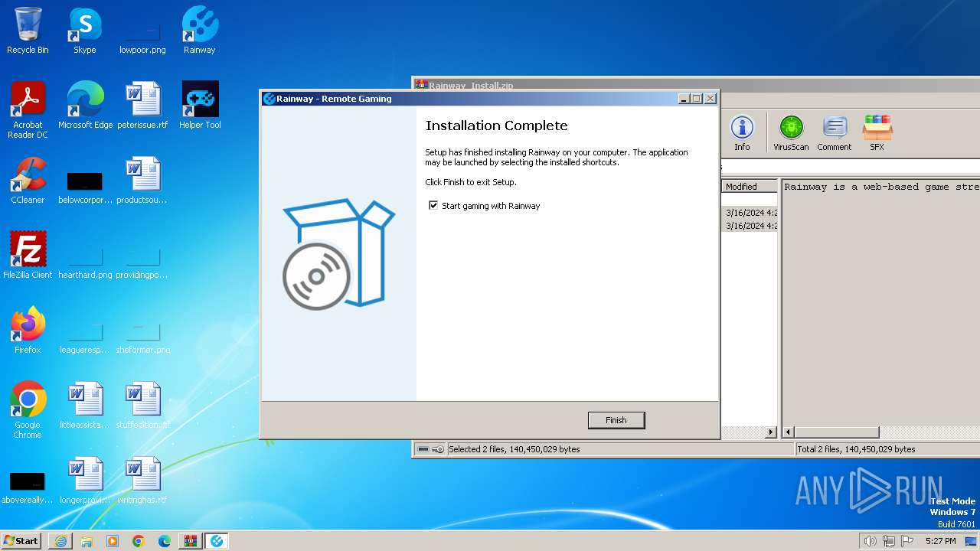Image resolution: width=980 pixels, height=551 pixels.
Task: Select the Acrobat Reader DC shortcut
Action: click(x=28, y=110)
